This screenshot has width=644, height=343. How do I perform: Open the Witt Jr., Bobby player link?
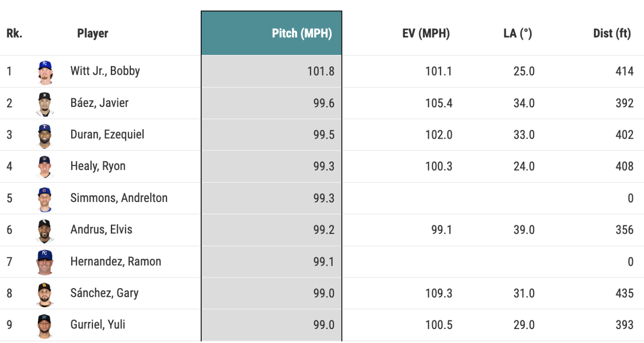click(105, 71)
